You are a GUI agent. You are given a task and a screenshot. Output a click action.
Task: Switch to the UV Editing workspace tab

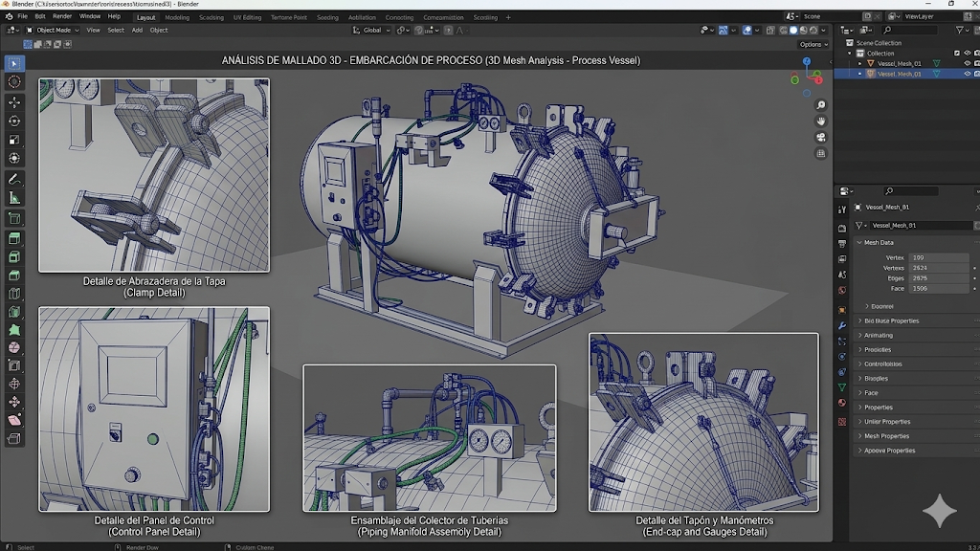tap(248, 17)
